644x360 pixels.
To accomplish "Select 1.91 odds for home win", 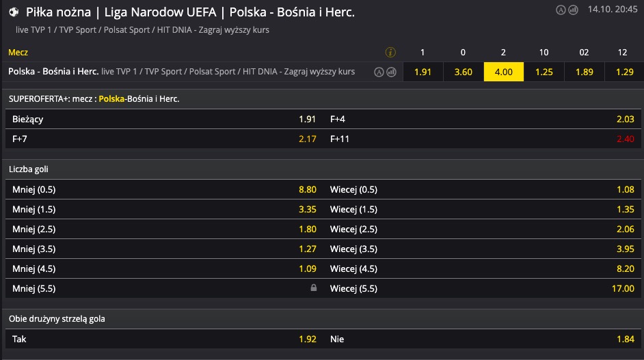I will click(x=422, y=72).
